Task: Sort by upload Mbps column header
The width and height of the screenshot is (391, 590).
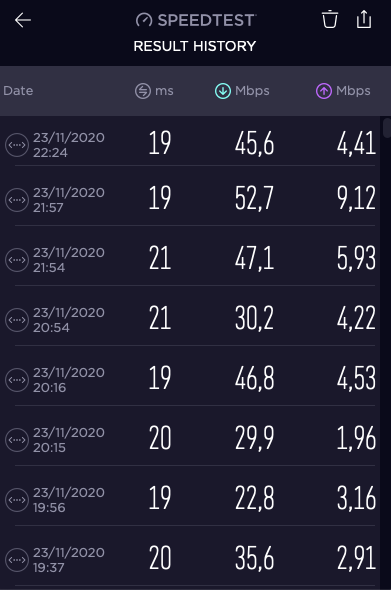Action: click(343, 91)
